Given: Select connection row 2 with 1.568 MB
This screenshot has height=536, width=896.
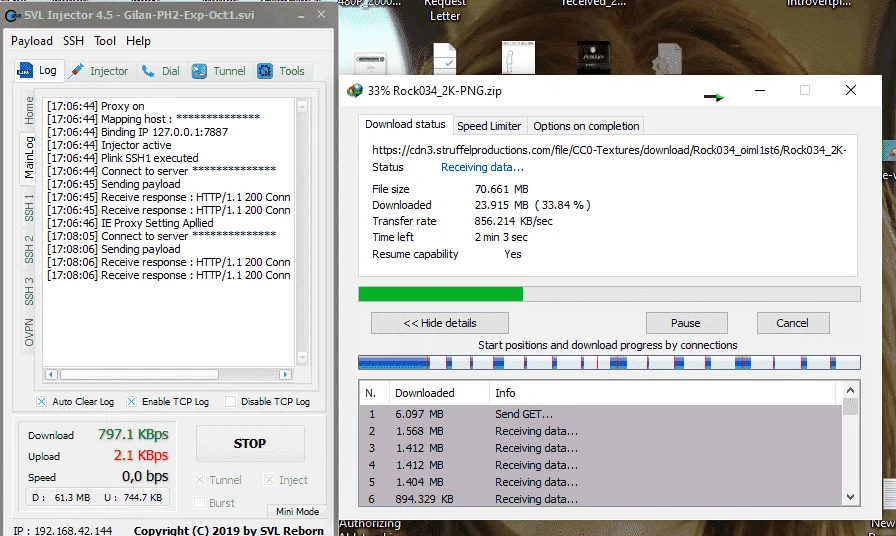Looking at the screenshot, I should [601, 431].
